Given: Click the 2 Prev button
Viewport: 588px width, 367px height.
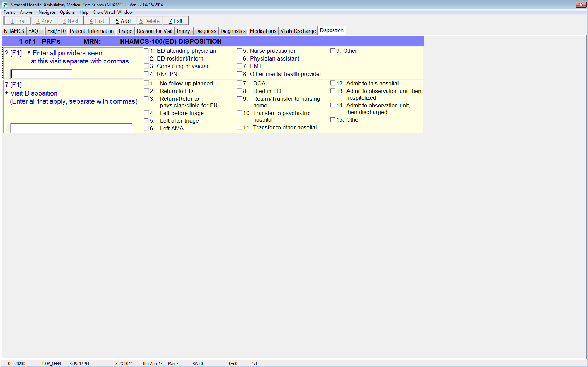Looking at the screenshot, I should (44, 21).
